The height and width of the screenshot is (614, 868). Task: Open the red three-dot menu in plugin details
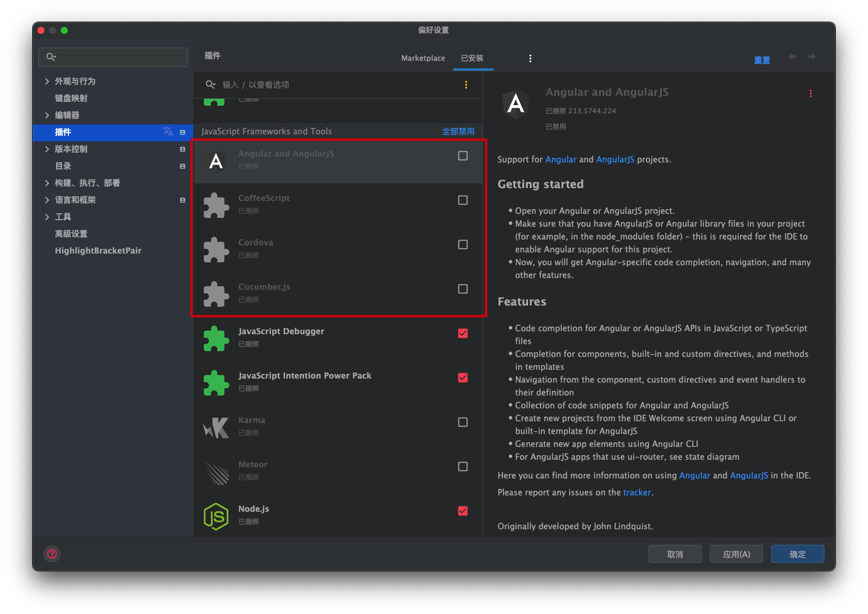pyautogui.click(x=810, y=93)
